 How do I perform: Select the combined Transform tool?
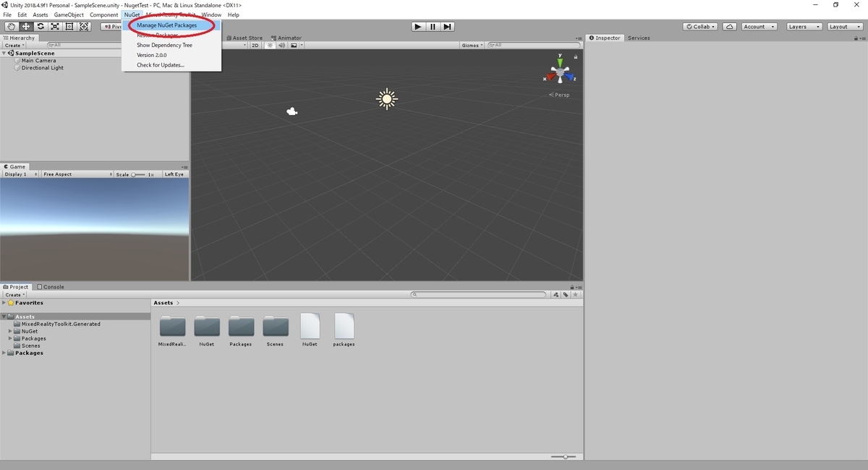pyautogui.click(x=84, y=27)
